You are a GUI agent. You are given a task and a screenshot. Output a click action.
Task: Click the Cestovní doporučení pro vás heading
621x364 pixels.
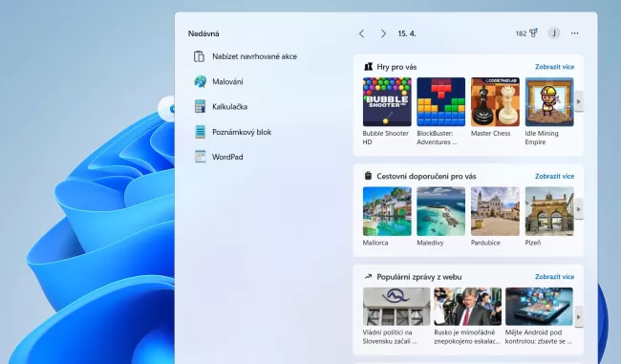pyautogui.click(x=426, y=176)
